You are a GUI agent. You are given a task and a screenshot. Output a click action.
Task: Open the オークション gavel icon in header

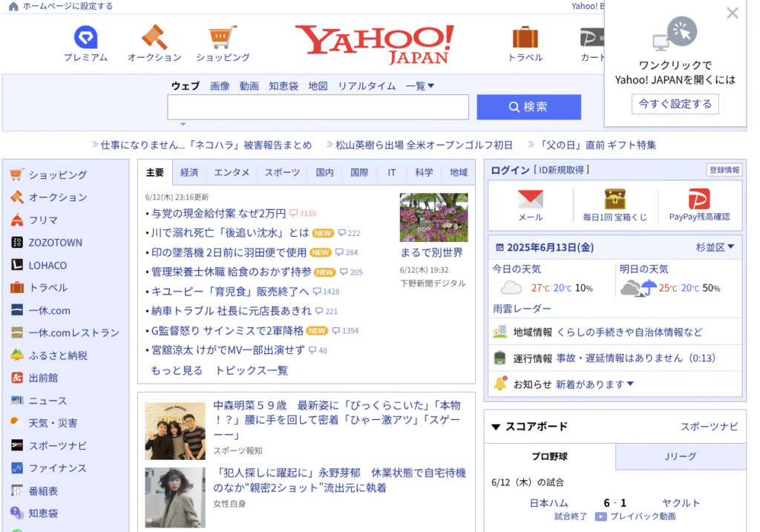(154, 37)
